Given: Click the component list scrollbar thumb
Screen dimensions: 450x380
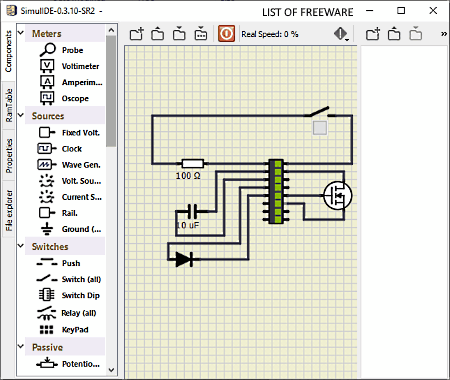Looking at the screenshot, I should [x=111, y=91].
